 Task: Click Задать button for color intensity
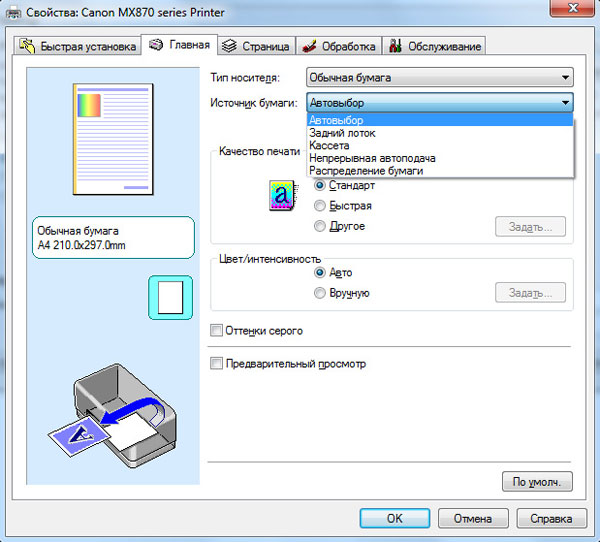coord(530,293)
